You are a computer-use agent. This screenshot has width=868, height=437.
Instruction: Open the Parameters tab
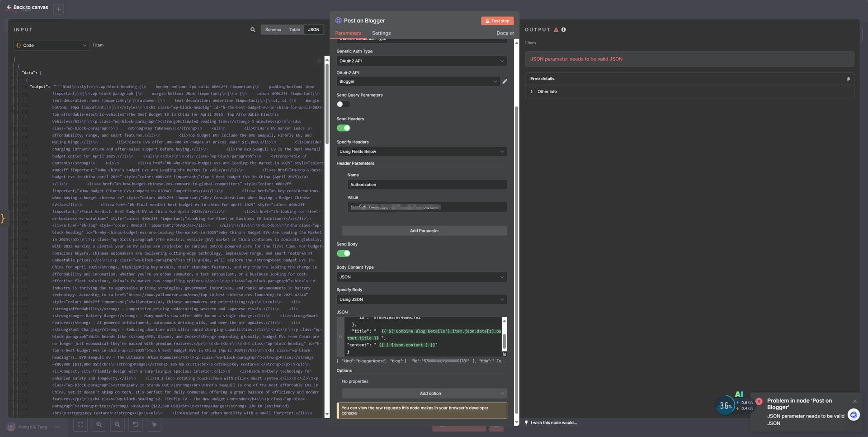348,33
